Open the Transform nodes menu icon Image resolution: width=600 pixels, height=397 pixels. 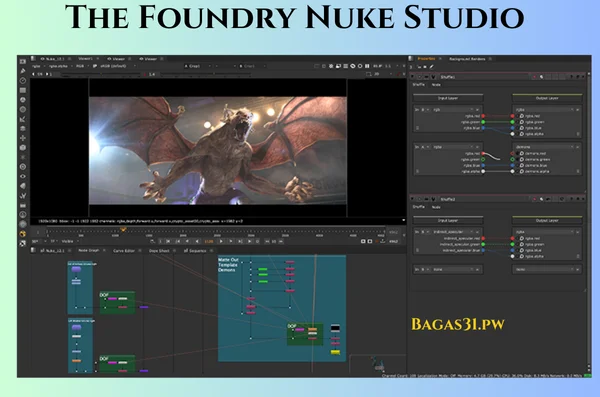pos(23,138)
